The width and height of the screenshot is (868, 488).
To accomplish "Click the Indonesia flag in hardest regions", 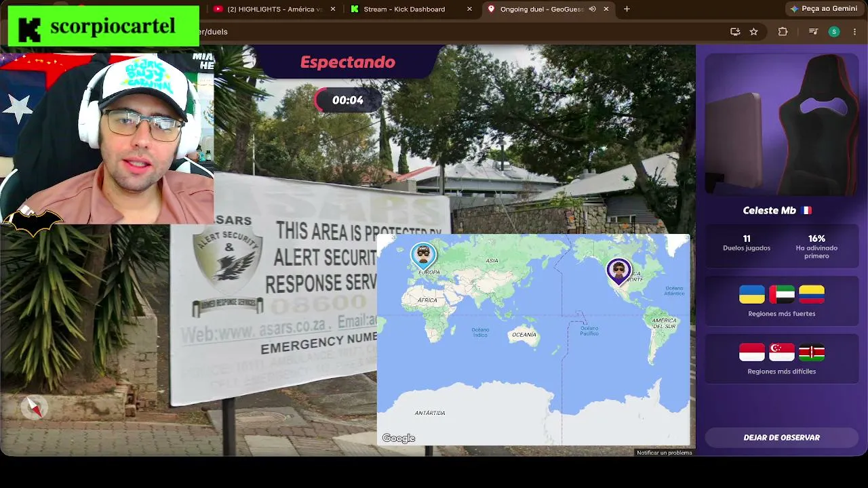I will (x=752, y=352).
